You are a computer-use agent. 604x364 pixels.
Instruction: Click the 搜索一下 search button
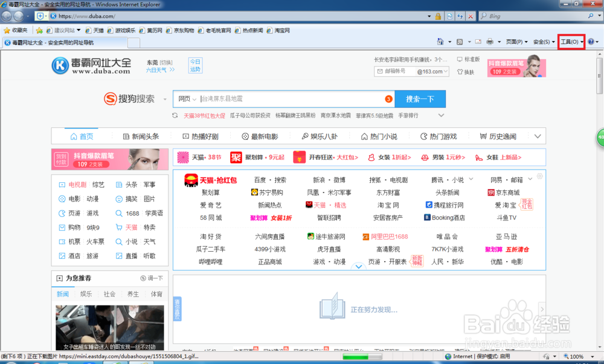pos(420,98)
